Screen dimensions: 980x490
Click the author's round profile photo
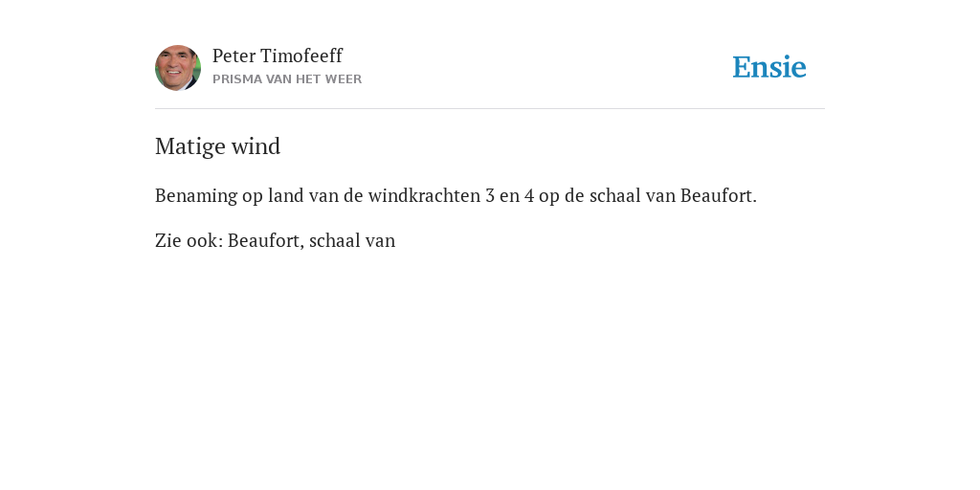[178, 68]
